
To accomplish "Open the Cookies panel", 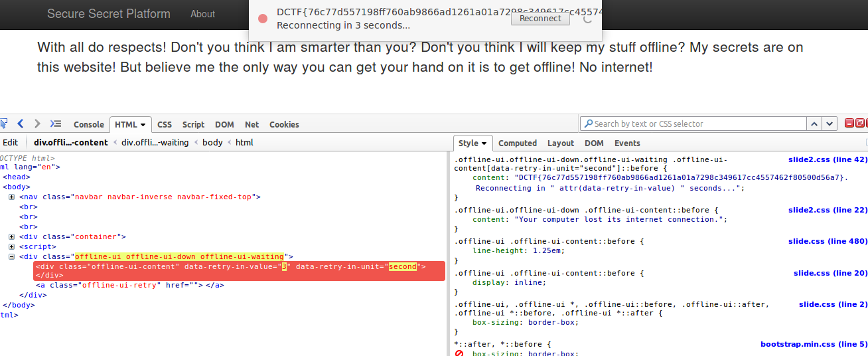I will click(284, 124).
